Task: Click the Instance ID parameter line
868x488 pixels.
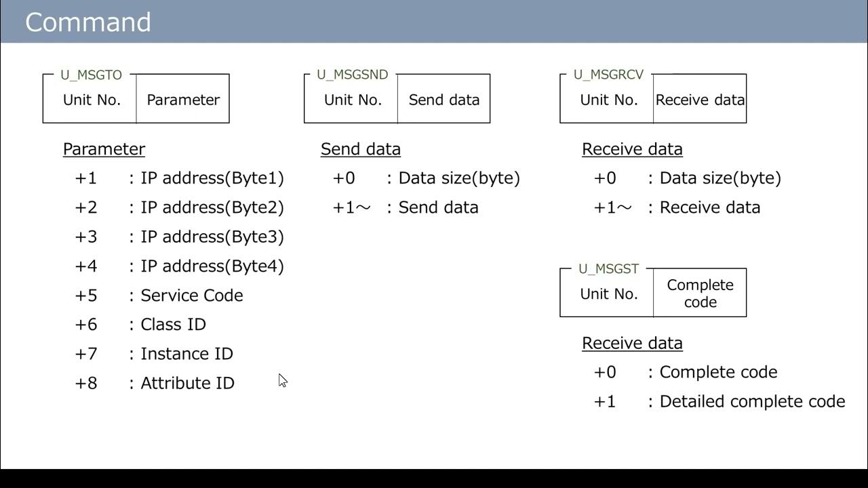Action: (186, 354)
